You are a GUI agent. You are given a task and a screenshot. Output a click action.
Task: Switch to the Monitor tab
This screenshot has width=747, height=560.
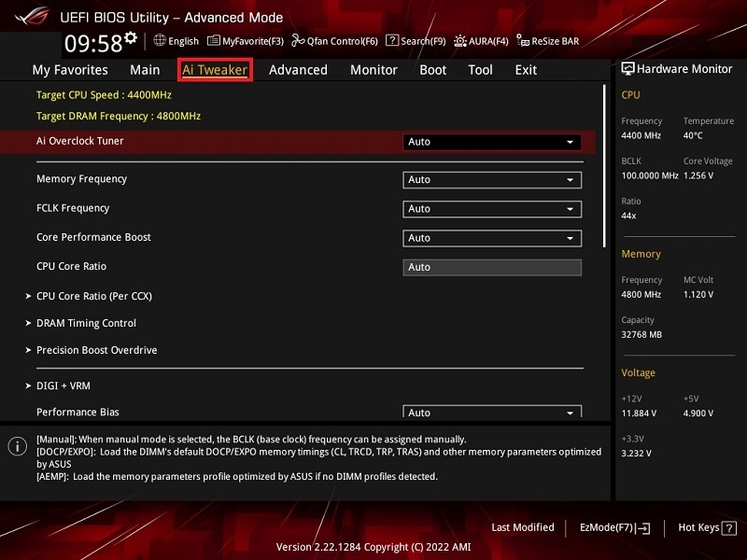coord(373,70)
